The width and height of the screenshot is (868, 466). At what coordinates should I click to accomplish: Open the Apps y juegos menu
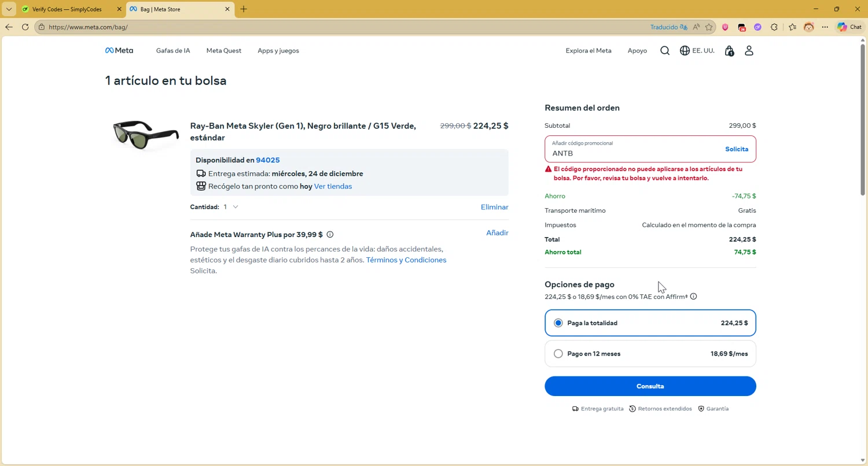[x=278, y=51]
